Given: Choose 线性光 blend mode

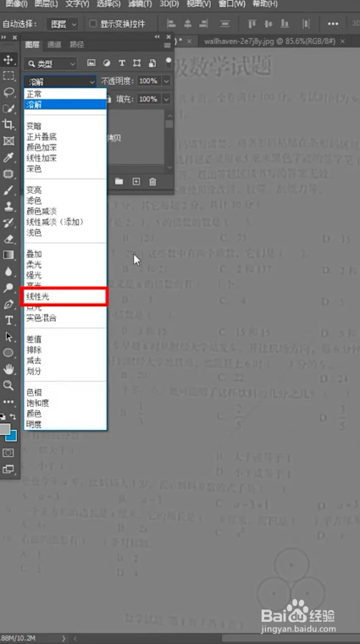Looking at the screenshot, I should point(66,296).
